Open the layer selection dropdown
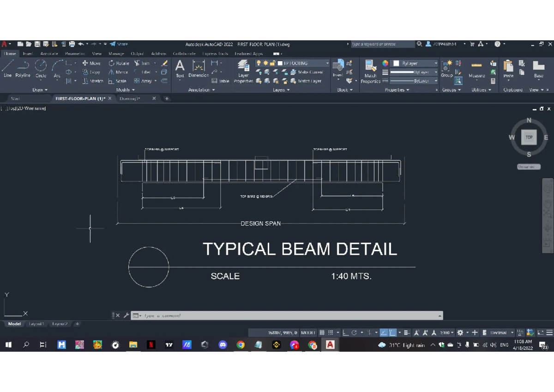 point(327,63)
